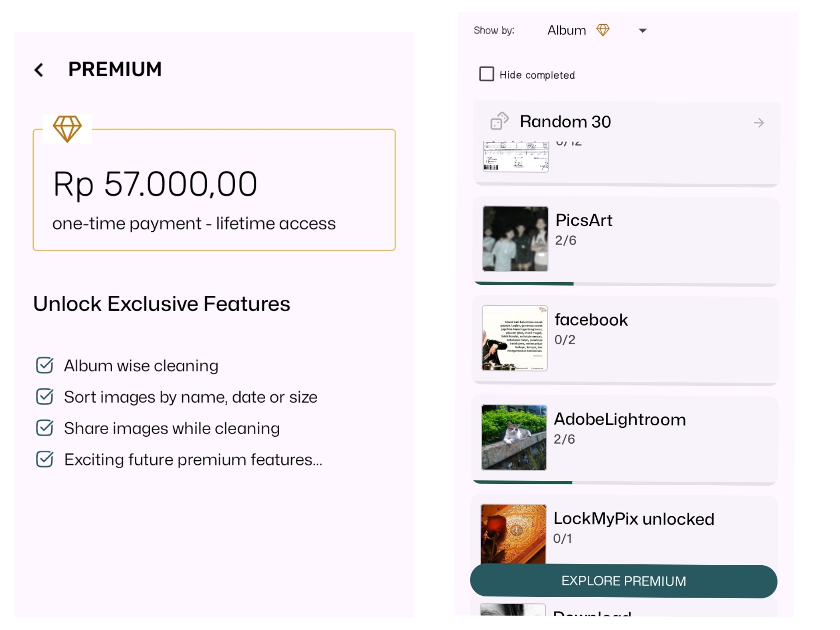This screenshot has height=630, width=840.
Task: Click the 0/2 count under facebook
Action: pos(565,339)
